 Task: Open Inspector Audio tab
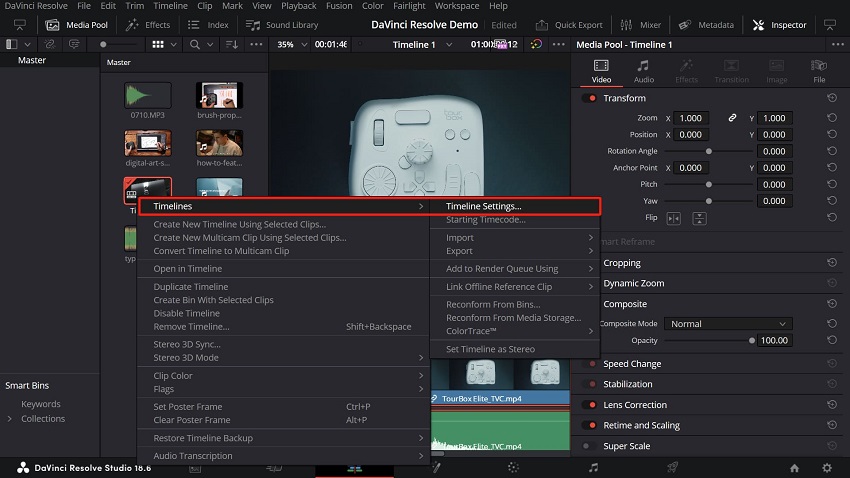[x=643, y=72]
